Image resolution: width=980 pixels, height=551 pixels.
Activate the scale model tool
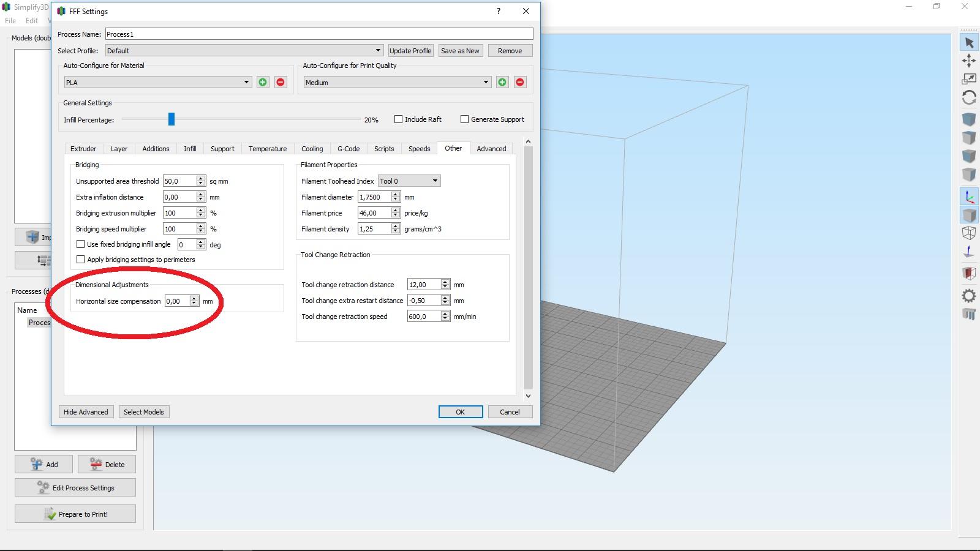(969, 78)
